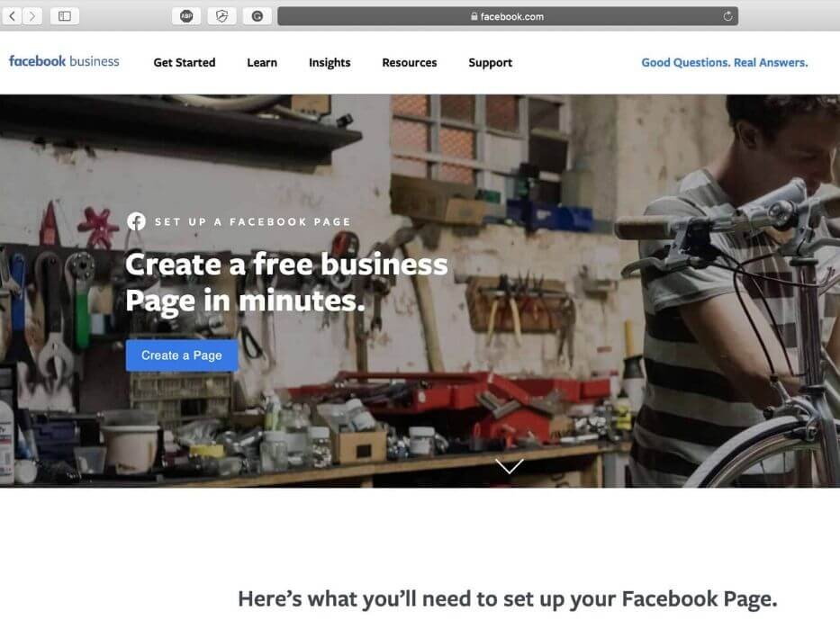Open the Resources navigation menu
The image size is (840, 629).
pyautogui.click(x=410, y=63)
